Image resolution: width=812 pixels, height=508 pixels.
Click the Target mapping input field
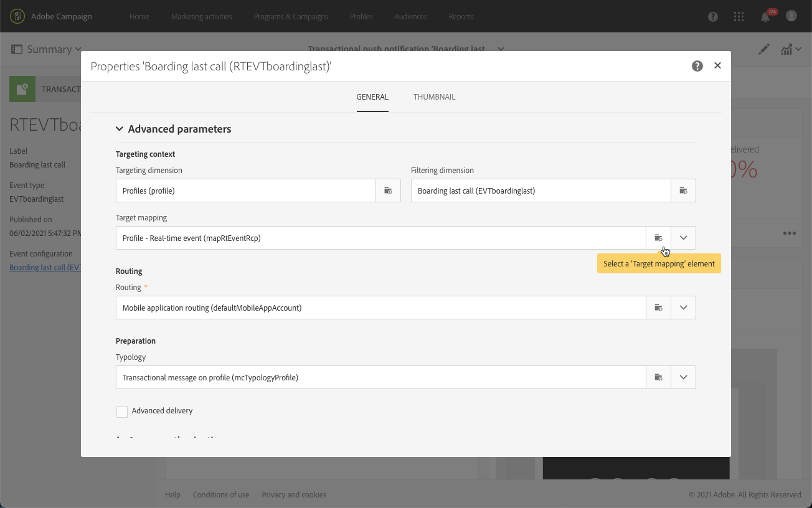(x=380, y=238)
